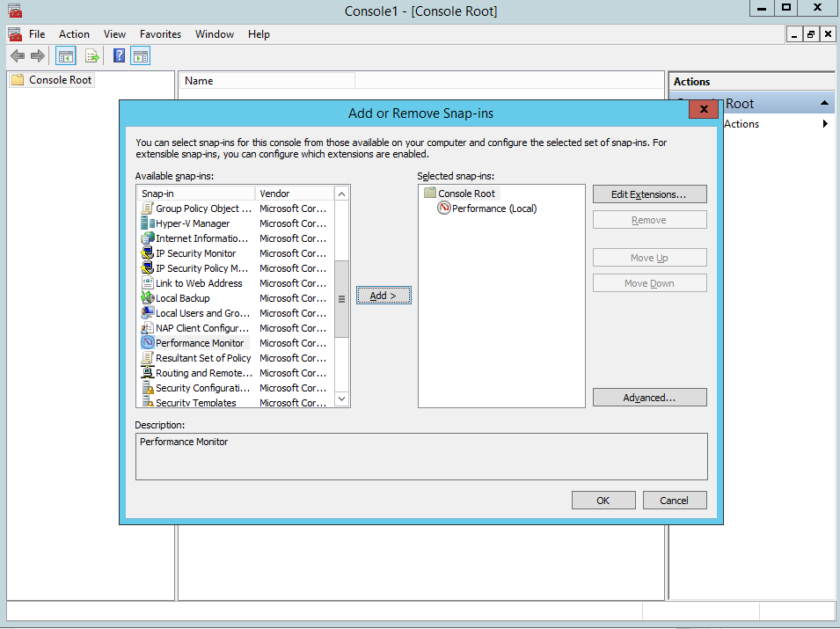Select Console Root in selected snap-ins list
The image size is (840, 629).
click(466, 194)
